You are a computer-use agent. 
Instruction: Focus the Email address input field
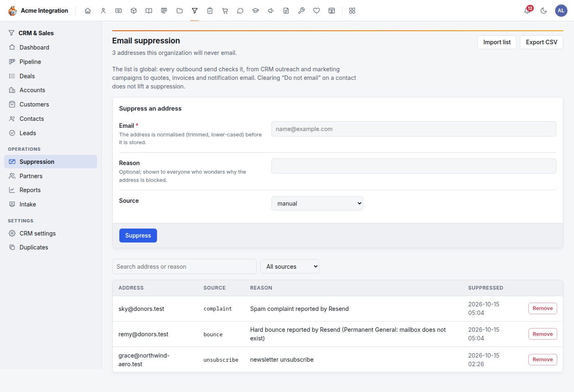pos(414,129)
